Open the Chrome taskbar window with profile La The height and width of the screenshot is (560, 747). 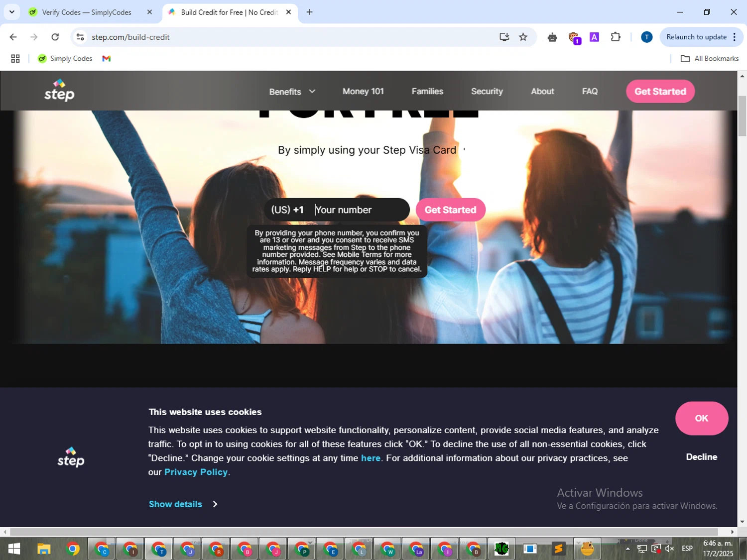coord(416,549)
